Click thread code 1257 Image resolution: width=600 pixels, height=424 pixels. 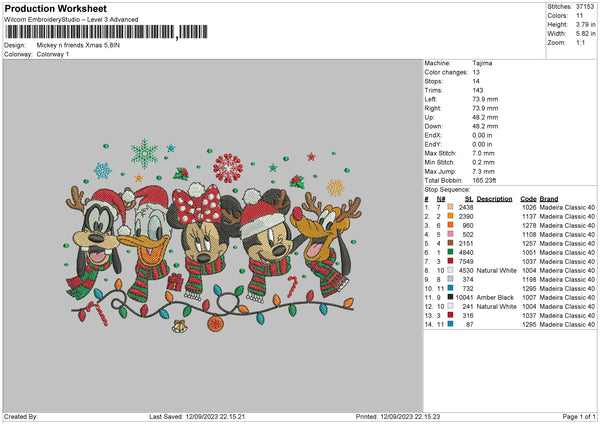point(529,243)
